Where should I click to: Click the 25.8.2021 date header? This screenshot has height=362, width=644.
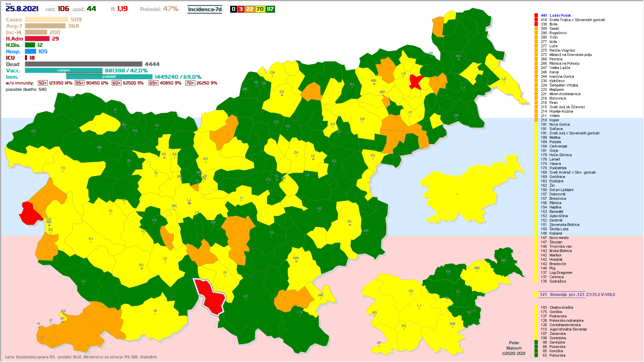click(22, 9)
